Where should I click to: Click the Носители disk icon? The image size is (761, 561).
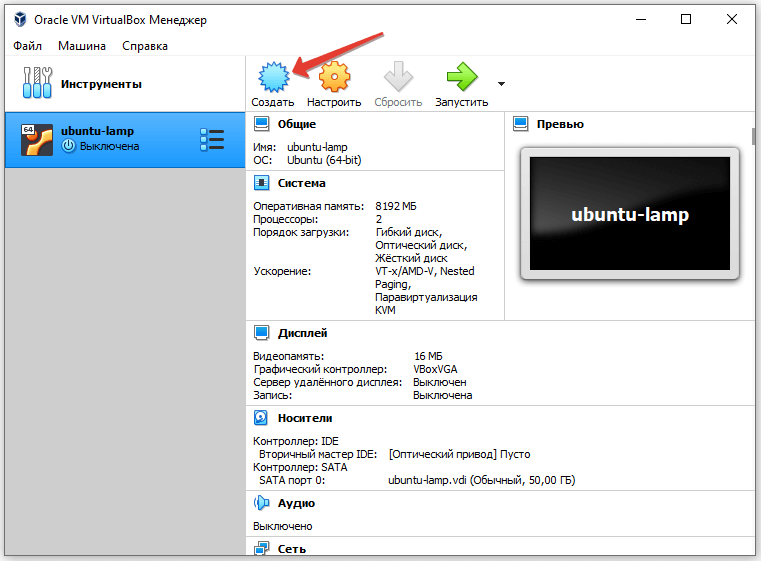[261, 418]
